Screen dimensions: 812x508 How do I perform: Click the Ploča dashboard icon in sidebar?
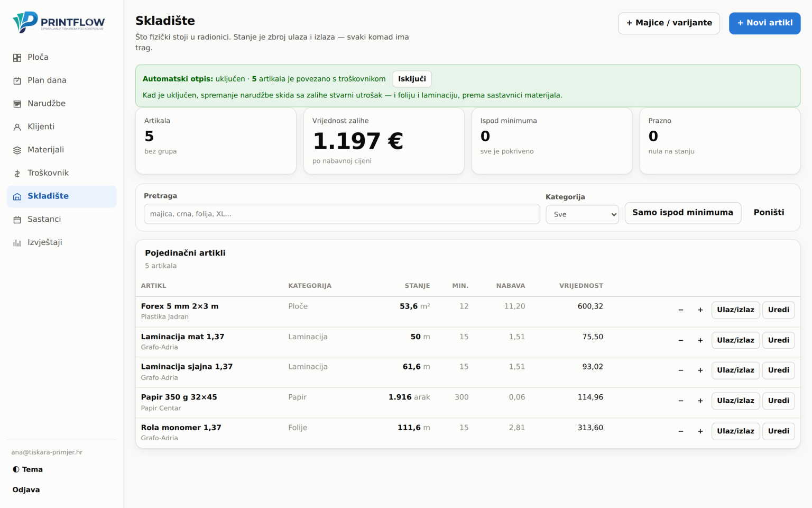coord(17,58)
